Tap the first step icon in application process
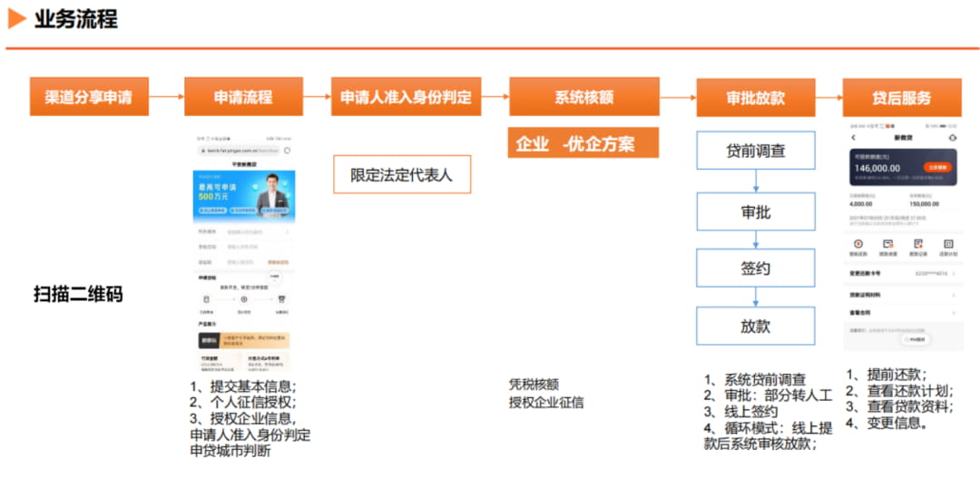 pos(206,299)
